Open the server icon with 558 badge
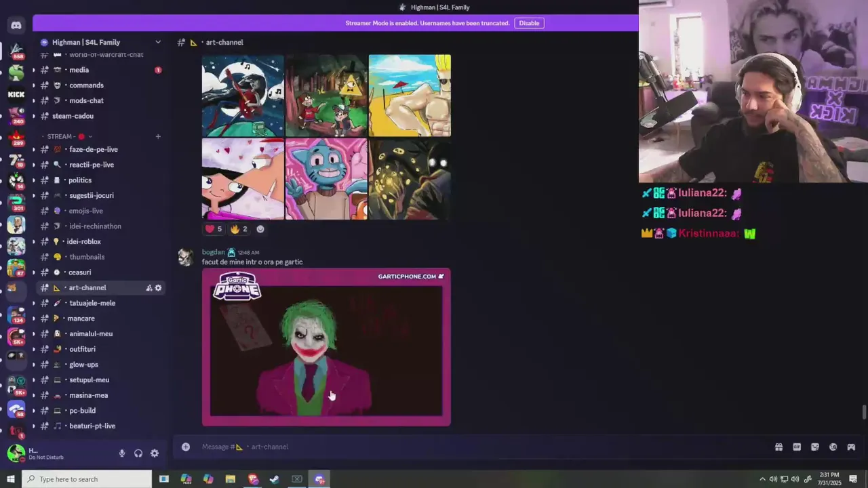Image resolution: width=868 pixels, height=488 pixels. pyautogui.click(x=16, y=50)
